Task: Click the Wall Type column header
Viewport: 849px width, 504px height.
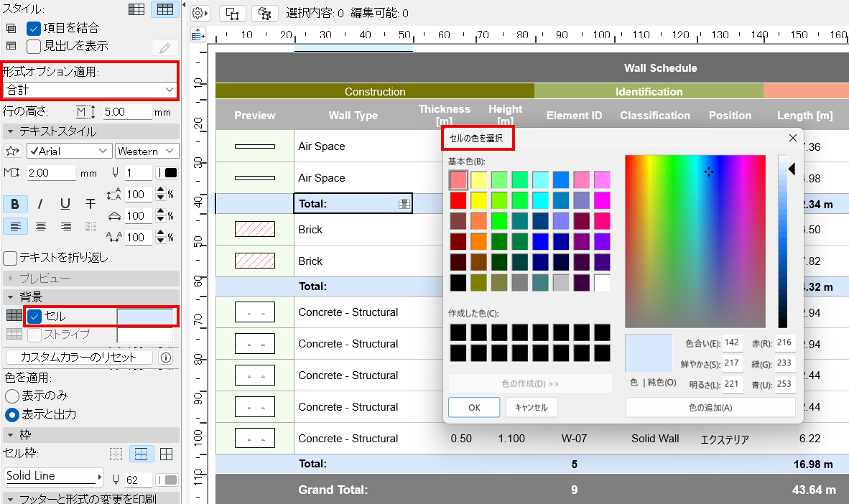Action: [x=353, y=116]
